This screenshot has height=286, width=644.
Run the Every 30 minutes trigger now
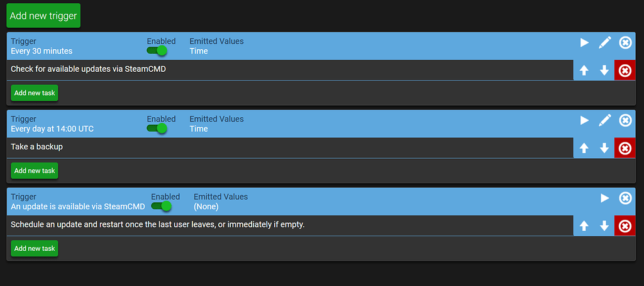584,43
